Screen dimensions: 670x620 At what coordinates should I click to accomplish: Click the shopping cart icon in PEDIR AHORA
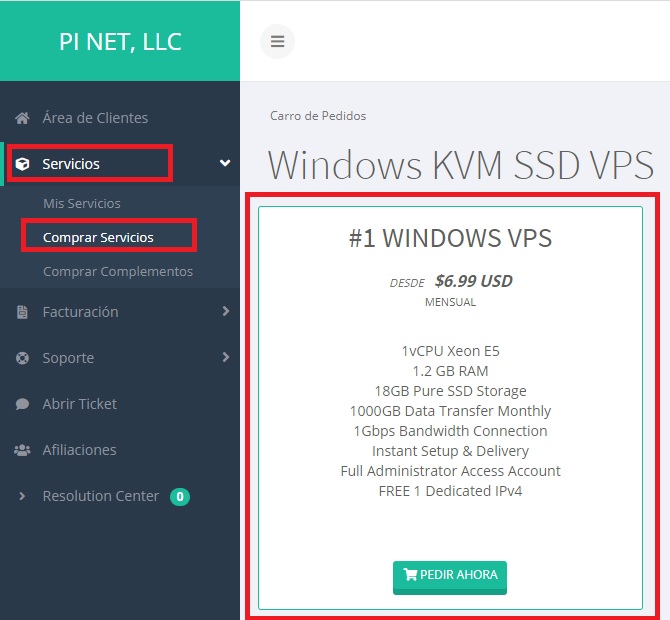(410, 575)
